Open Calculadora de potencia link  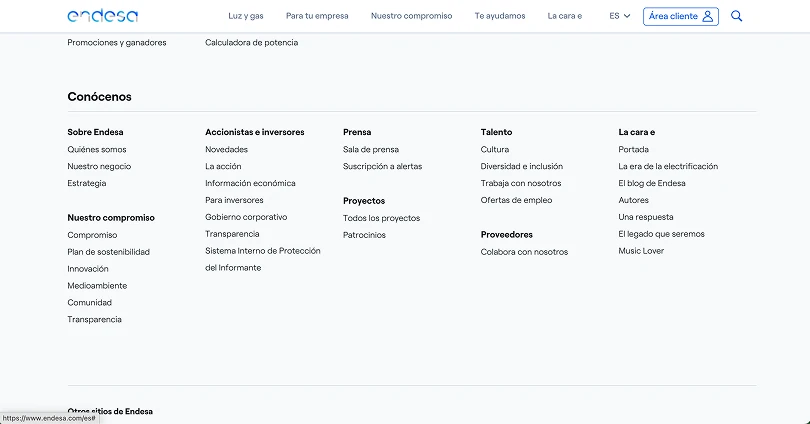(x=252, y=43)
